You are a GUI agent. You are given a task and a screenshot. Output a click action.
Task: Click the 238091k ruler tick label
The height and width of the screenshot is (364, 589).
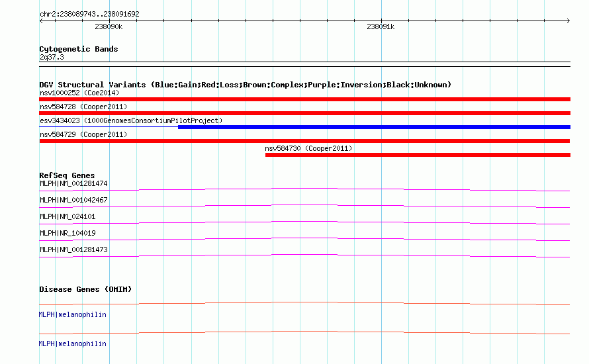point(381,26)
